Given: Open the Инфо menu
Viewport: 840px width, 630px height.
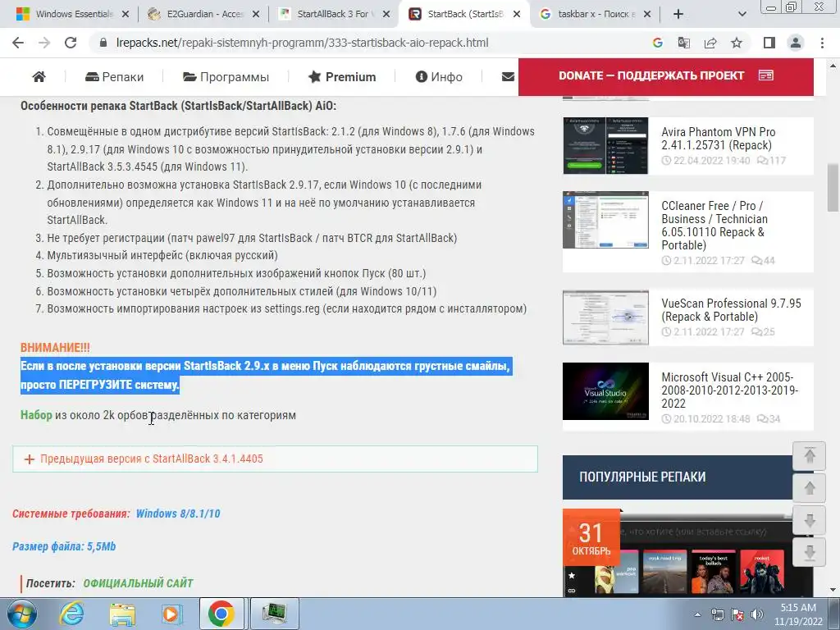Looking at the screenshot, I should pyautogui.click(x=439, y=77).
